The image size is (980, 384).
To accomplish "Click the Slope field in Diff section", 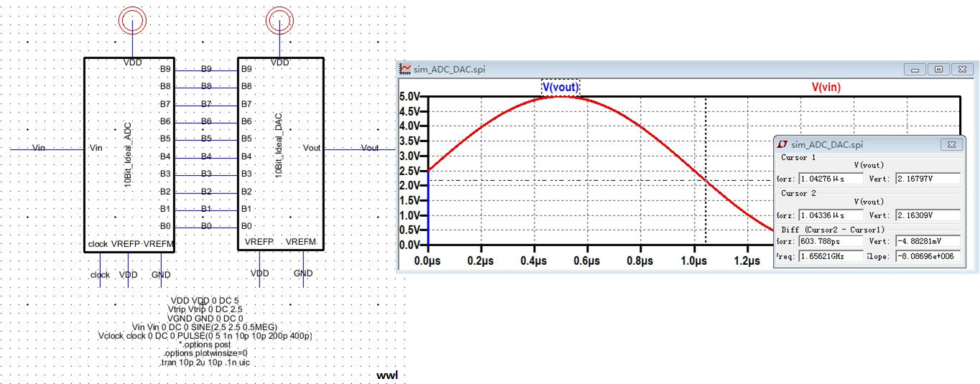I will pos(928,256).
